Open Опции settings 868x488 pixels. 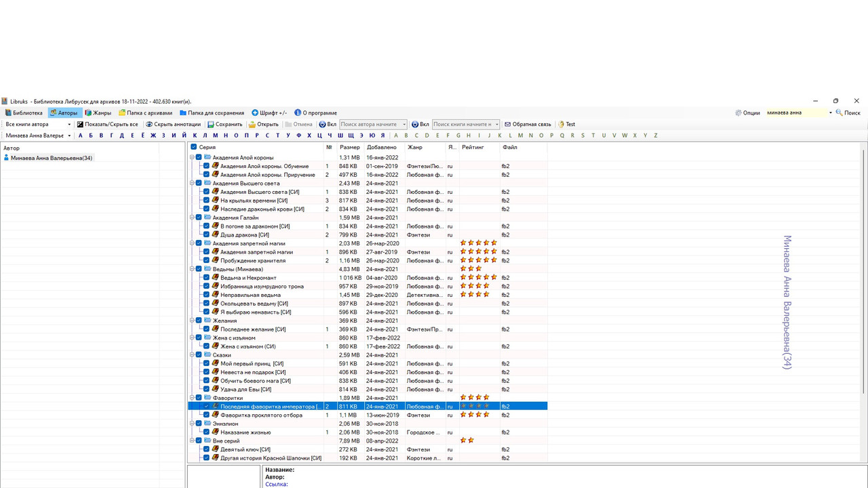coord(747,113)
